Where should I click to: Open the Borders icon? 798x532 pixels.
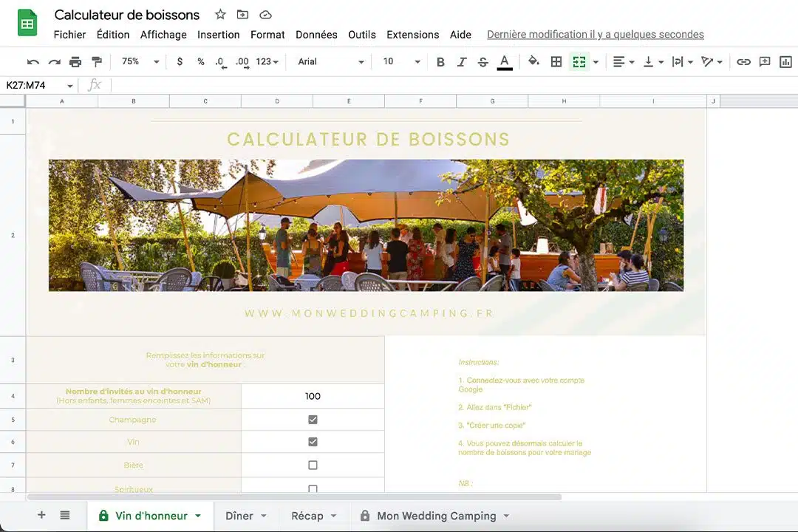[556, 61]
